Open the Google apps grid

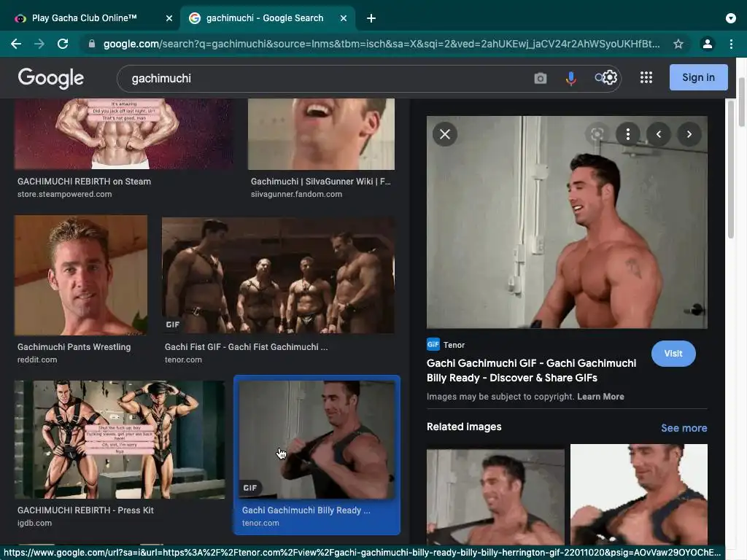pos(646,77)
